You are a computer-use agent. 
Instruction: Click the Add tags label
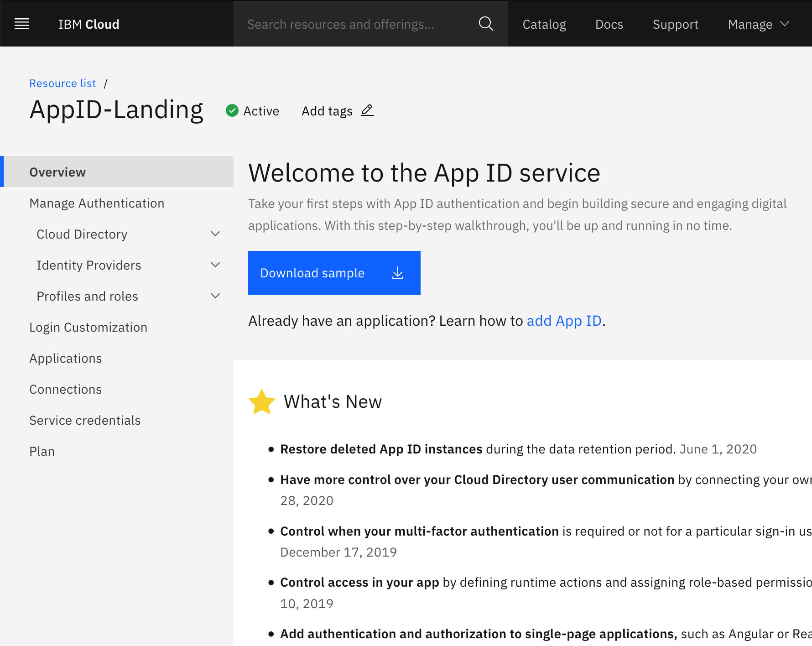327,111
